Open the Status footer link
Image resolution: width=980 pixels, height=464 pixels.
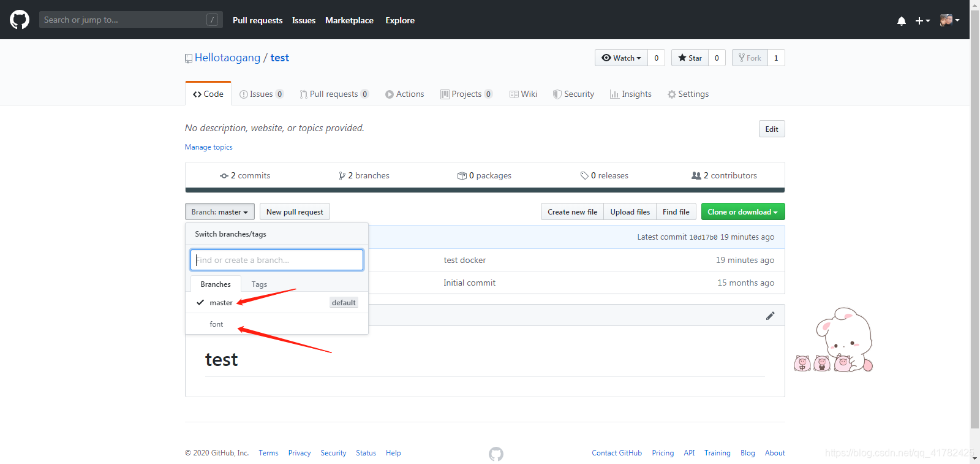click(366, 453)
